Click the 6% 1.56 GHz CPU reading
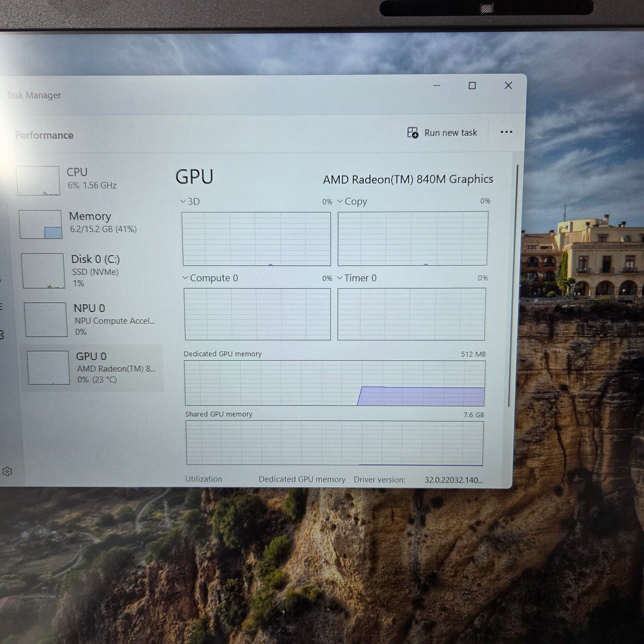The height and width of the screenshot is (644, 644). pyautogui.click(x=92, y=185)
